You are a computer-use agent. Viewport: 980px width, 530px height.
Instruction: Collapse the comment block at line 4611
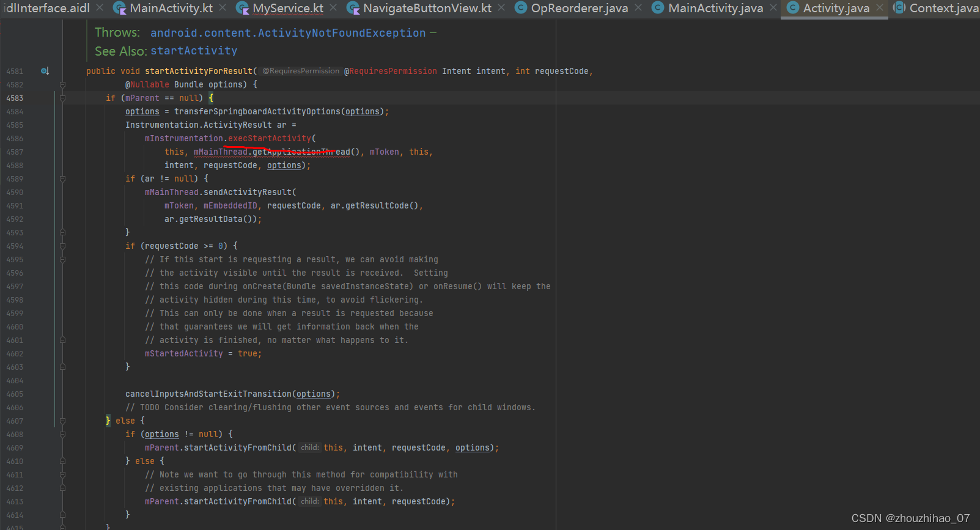pos(62,474)
